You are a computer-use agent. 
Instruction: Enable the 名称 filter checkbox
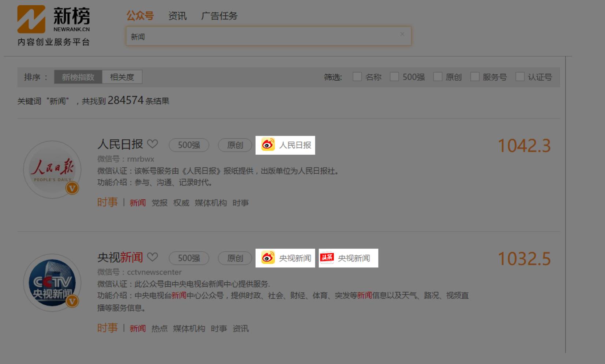(x=357, y=77)
